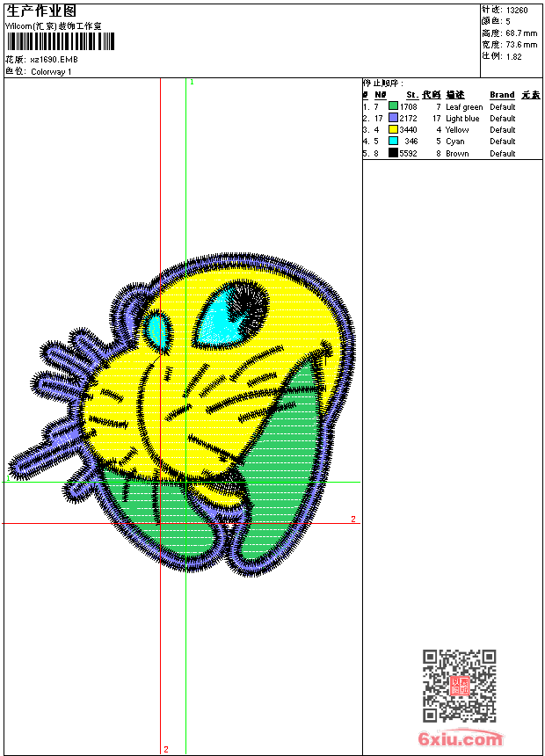Click stitch count 3440 in the Yellow row

pyautogui.click(x=408, y=130)
